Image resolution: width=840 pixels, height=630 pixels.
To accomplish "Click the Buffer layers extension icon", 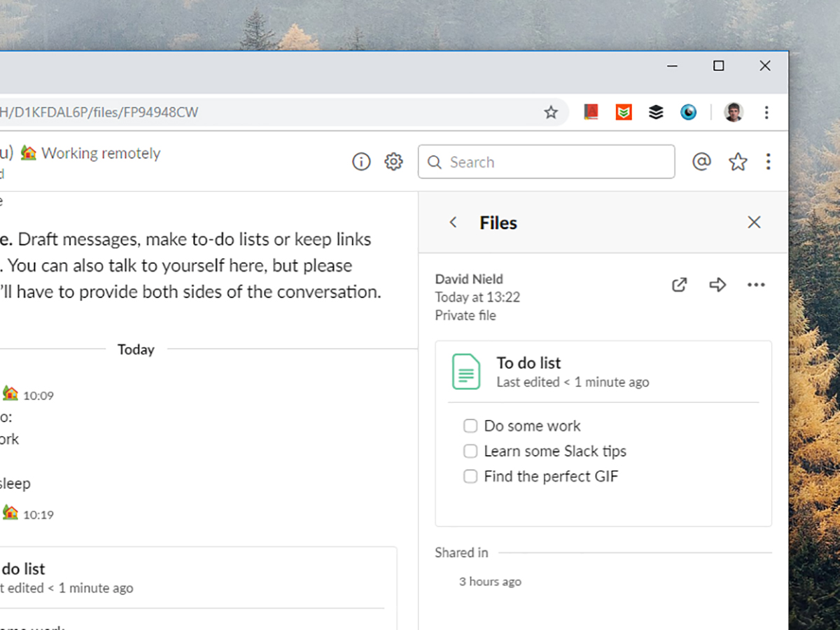I will coord(656,112).
